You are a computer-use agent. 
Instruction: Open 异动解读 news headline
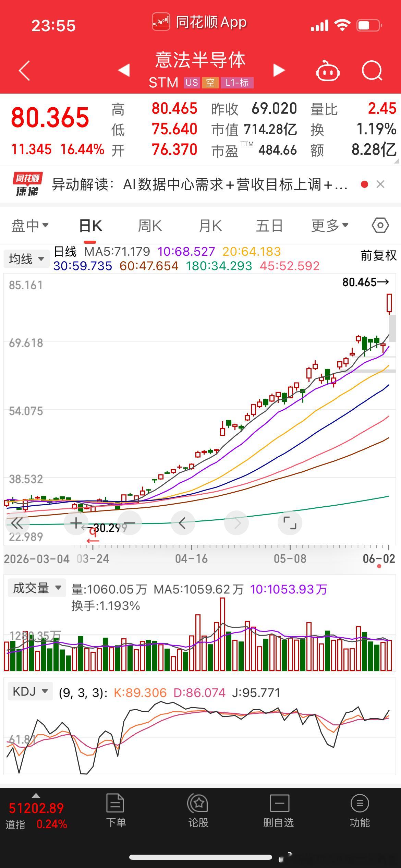[x=200, y=184]
